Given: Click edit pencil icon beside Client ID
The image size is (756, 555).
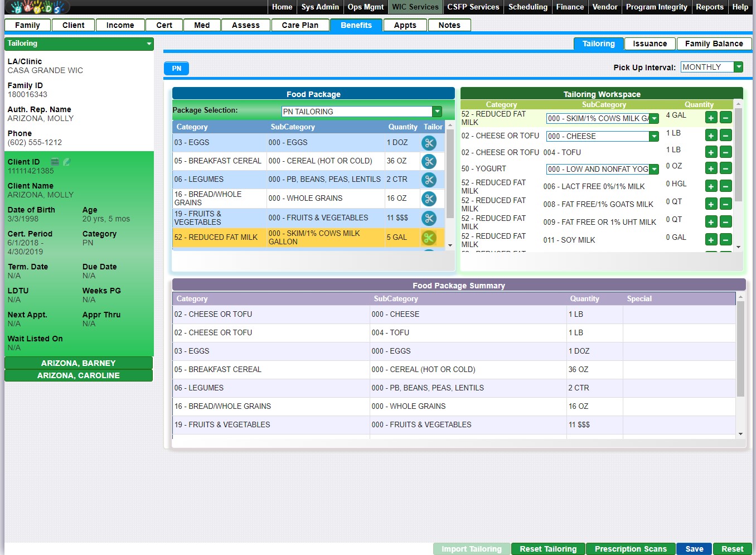Looking at the screenshot, I should 67,162.
